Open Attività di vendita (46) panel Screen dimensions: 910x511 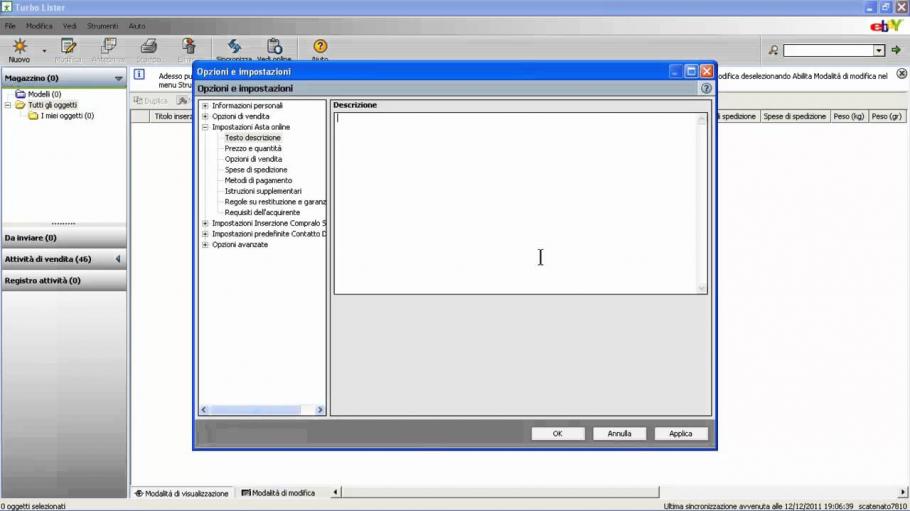pyautogui.click(x=63, y=259)
